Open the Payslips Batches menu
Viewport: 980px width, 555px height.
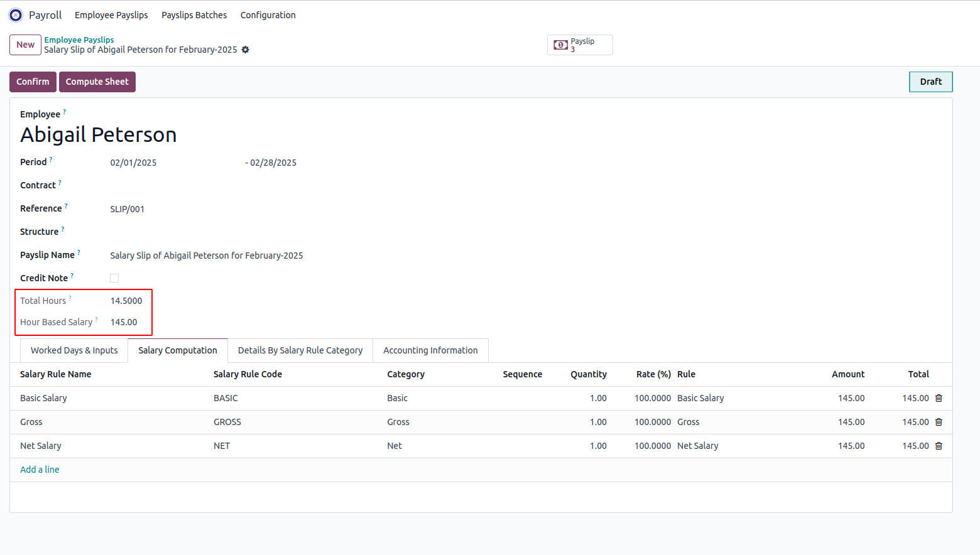[194, 15]
